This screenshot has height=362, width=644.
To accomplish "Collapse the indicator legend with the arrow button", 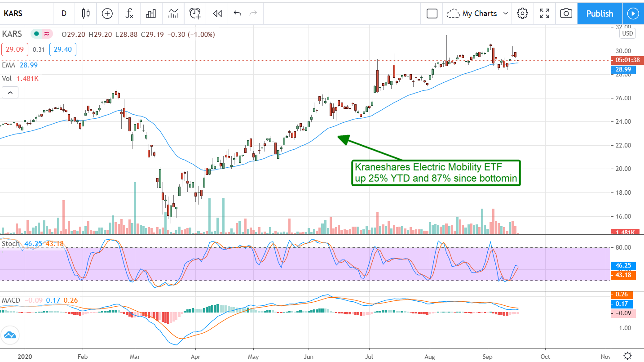I will (x=10, y=93).
